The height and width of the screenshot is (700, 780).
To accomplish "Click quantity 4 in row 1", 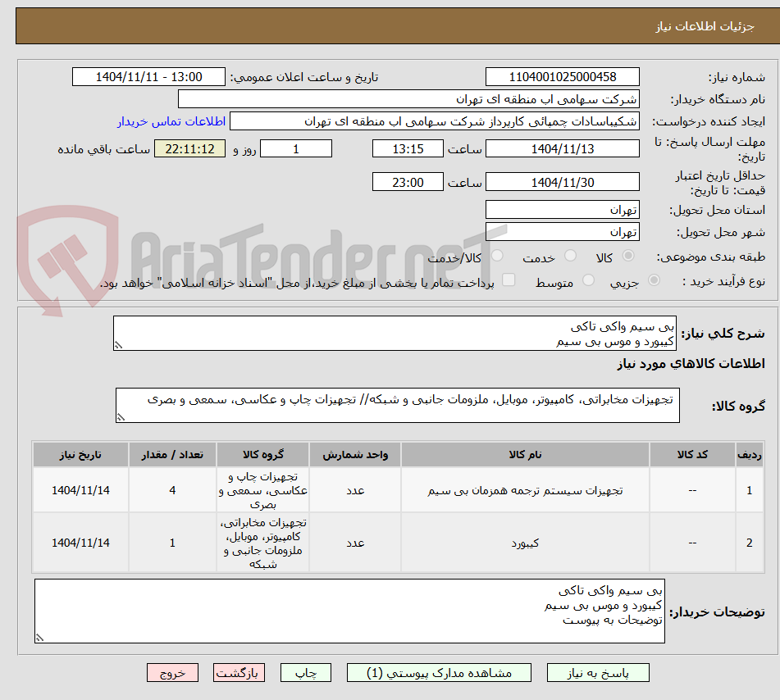I will tap(172, 490).
